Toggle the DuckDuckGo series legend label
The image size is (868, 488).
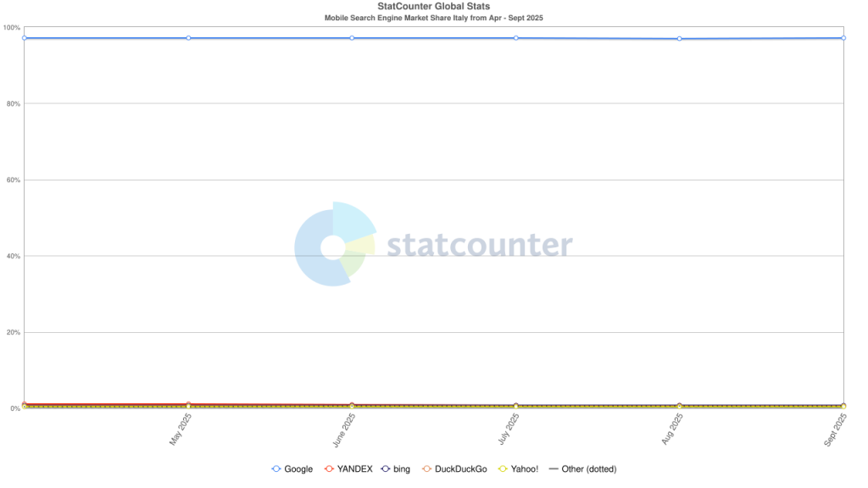click(x=460, y=469)
